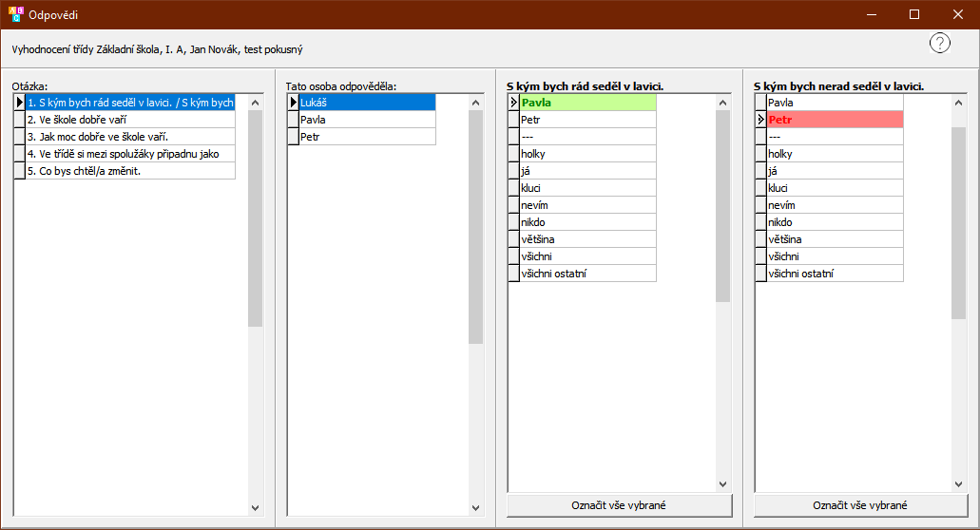Click the Odpovědi app icon in title bar
The width and height of the screenshot is (980, 530).
pyautogui.click(x=15, y=14)
